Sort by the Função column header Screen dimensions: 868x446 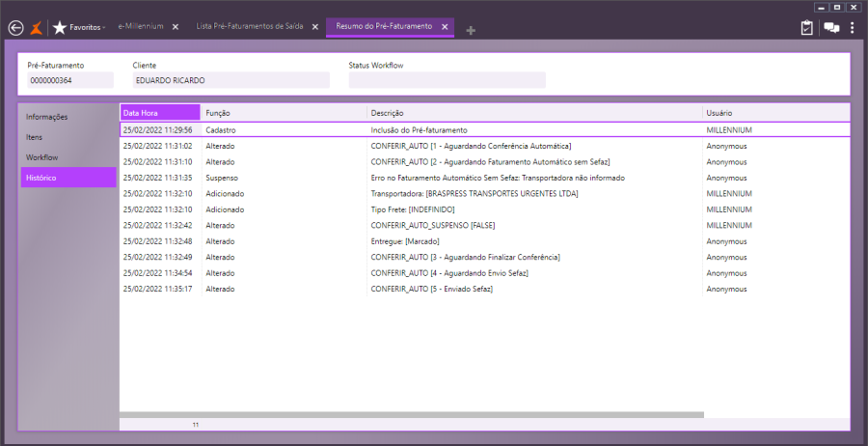(284, 113)
